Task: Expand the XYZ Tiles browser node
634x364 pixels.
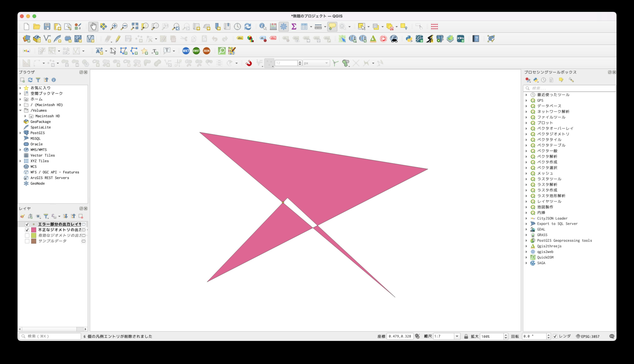Action: [x=20, y=161]
